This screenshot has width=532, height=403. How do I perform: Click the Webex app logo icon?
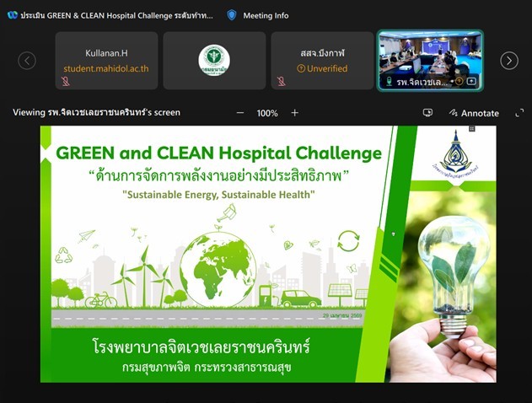coord(12,15)
